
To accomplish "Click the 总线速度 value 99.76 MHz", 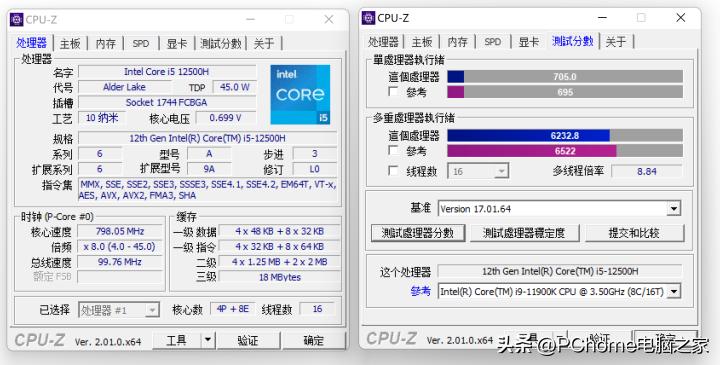I will tap(120, 262).
